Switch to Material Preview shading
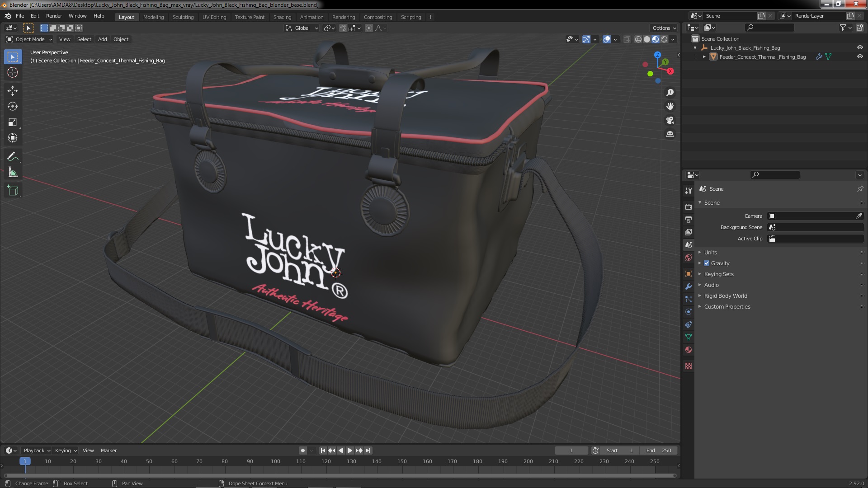This screenshot has width=868, height=488. tap(656, 39)
